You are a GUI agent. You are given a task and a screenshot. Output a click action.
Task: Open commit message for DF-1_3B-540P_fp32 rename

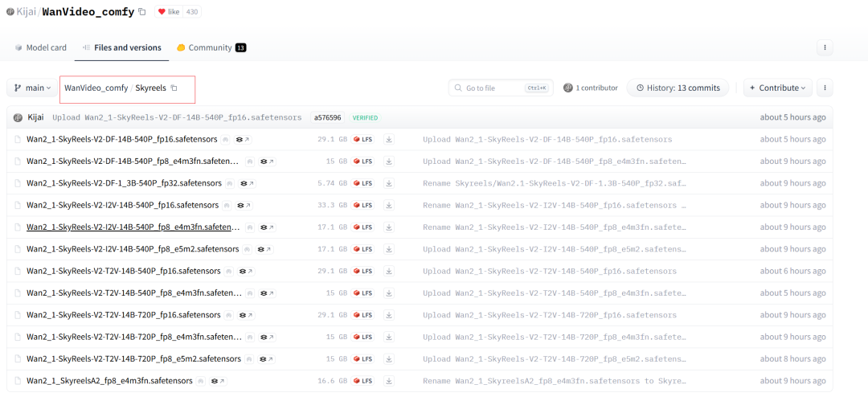point(555,183)
